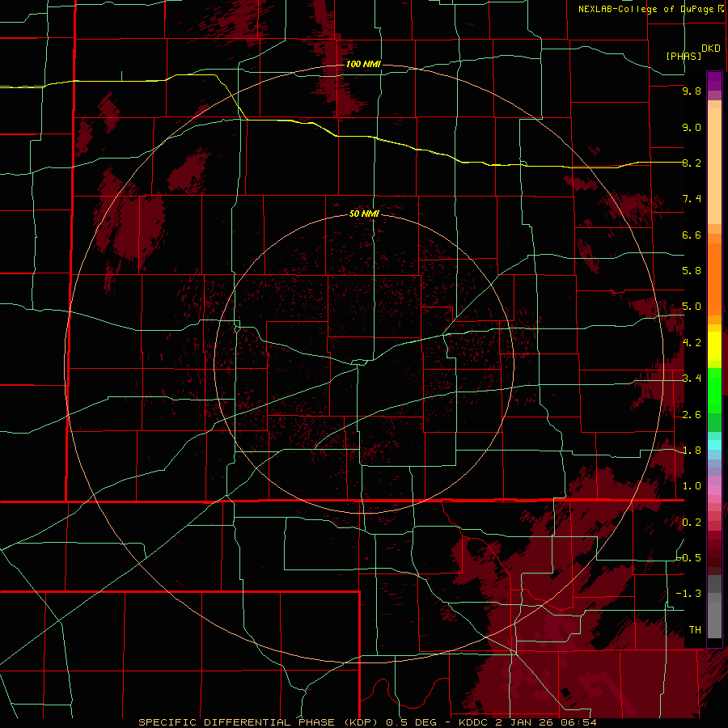Click the 50 NMI range ring label
Image resolution: width=728 pixels, height=728 pixels.
click(x=364, y=214)
